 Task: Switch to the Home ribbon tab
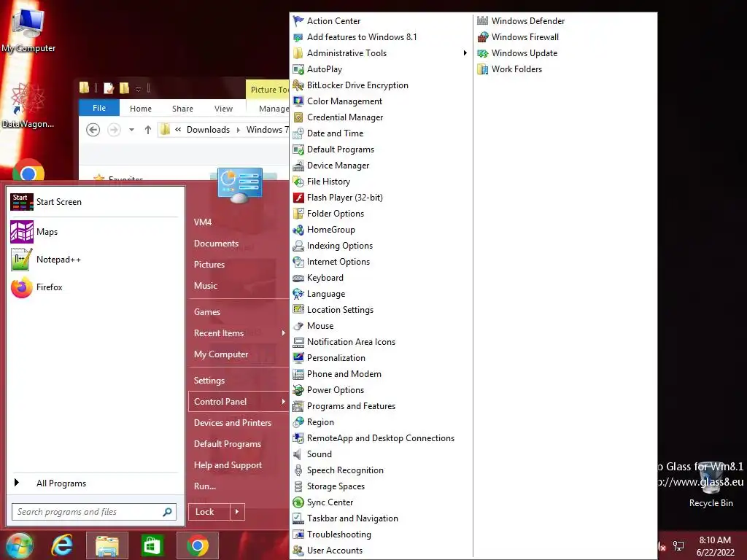pos(141,109)
